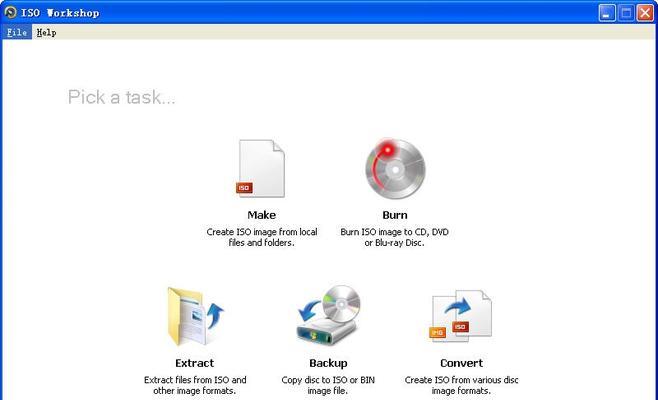658x400 pixels.
Task: Click the Make blank ISO file icon
Action: (x=261, y=168)
